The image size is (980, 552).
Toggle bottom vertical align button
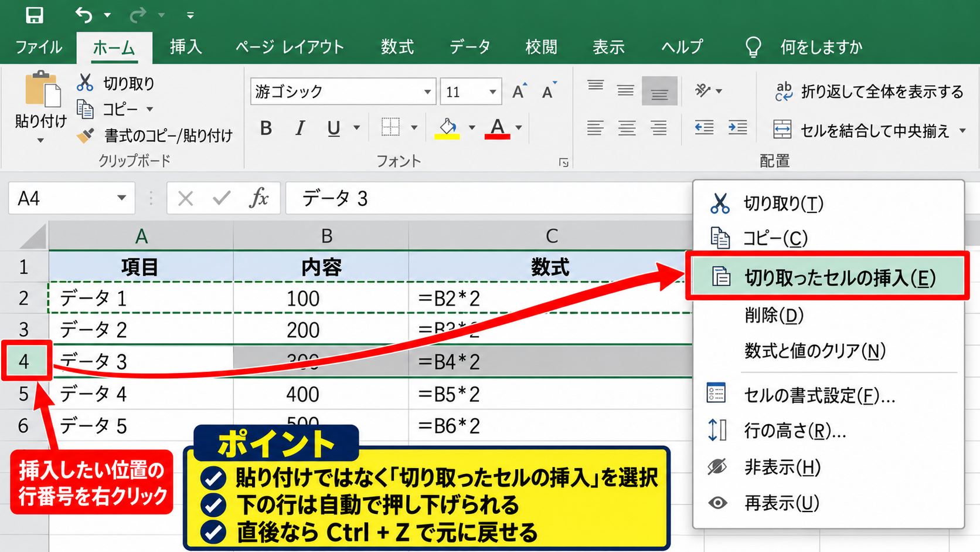659,91
